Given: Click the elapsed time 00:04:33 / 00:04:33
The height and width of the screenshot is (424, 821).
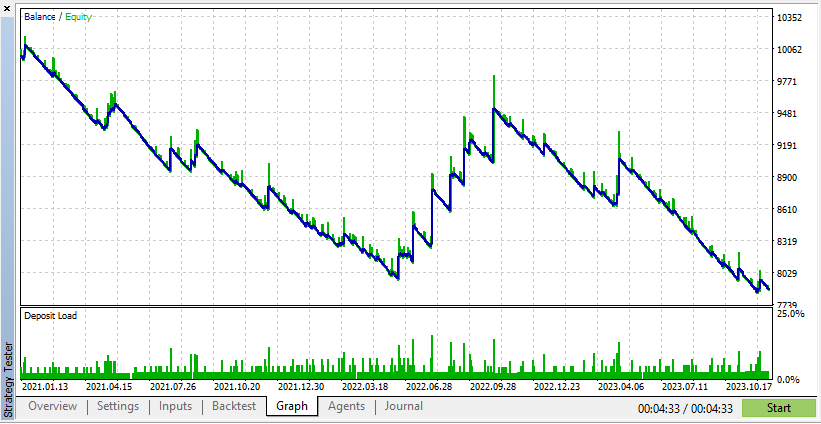Looking at the screenshot, I should pyautogui.click(x=686, y=408).
